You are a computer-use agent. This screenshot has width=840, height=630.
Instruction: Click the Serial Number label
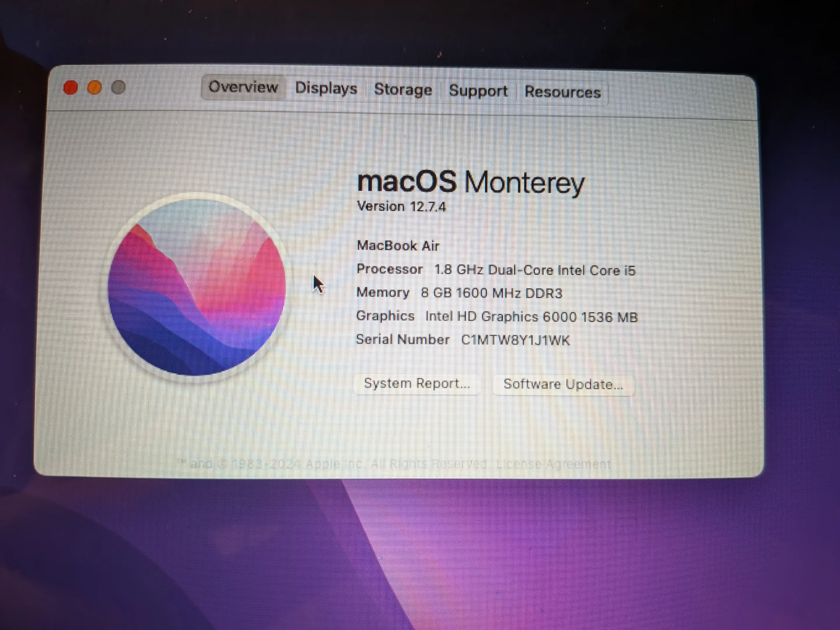tap(402, 339)
